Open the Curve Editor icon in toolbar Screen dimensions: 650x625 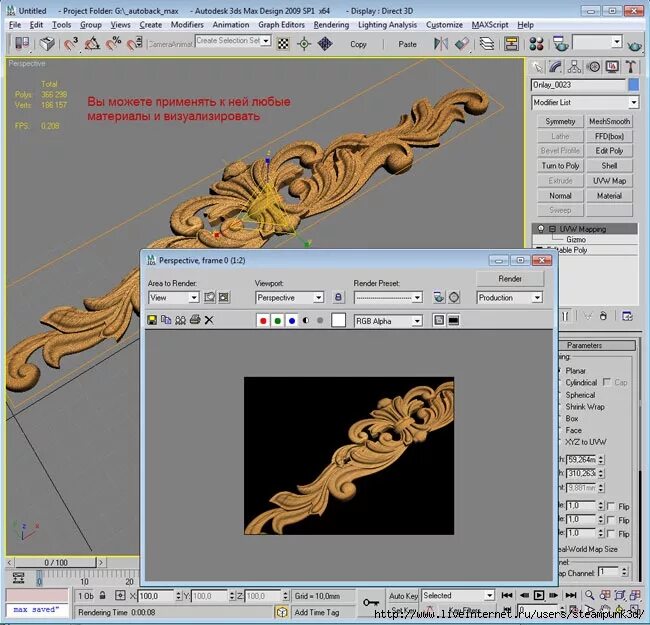[512, 44]
